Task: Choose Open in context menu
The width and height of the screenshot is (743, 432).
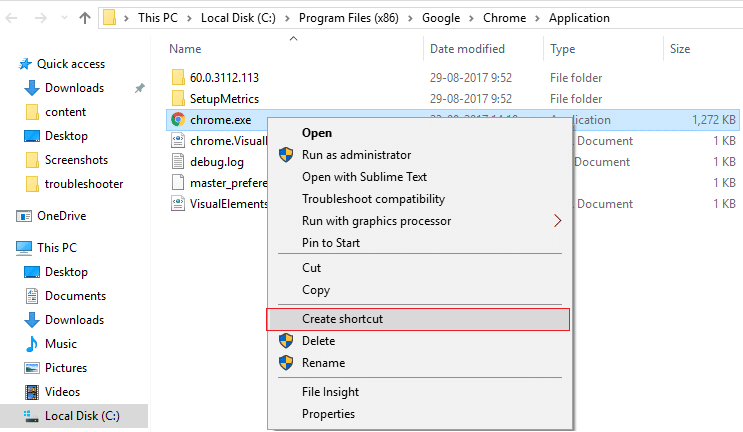Action: pyautogui.click(x=420, y=133)
